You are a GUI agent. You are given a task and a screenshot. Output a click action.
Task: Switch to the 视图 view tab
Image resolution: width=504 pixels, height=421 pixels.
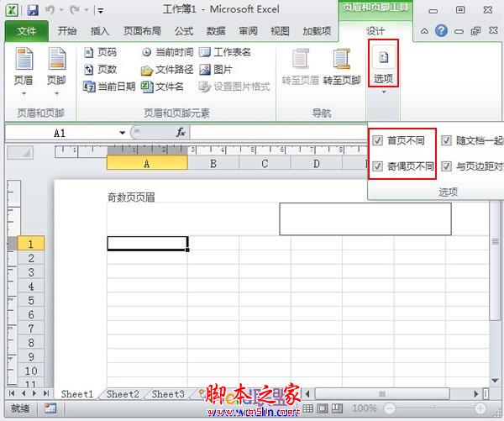(280, 31)
